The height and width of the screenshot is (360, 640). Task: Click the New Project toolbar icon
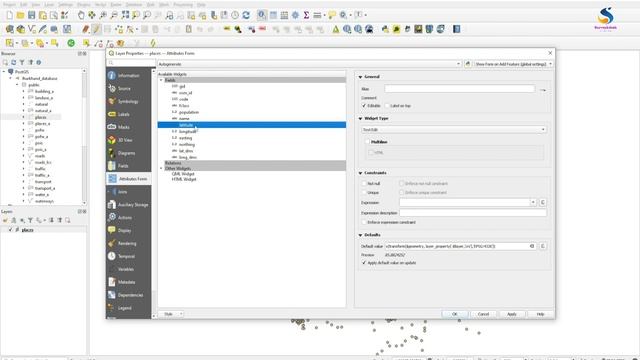9,15
